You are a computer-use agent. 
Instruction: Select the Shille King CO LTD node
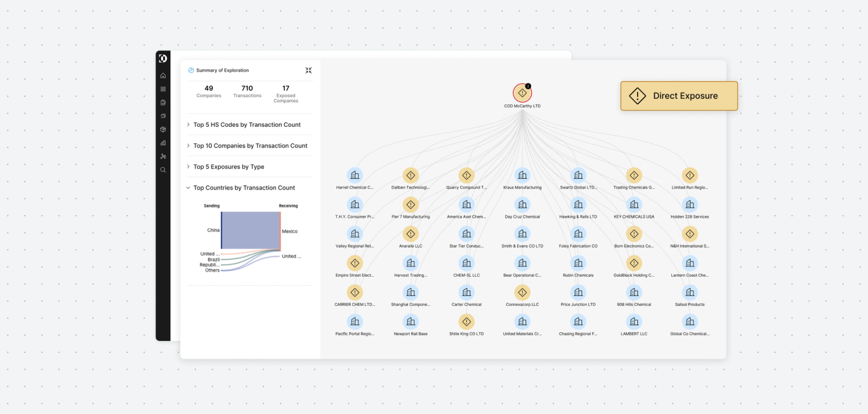(x=466, y=321)
